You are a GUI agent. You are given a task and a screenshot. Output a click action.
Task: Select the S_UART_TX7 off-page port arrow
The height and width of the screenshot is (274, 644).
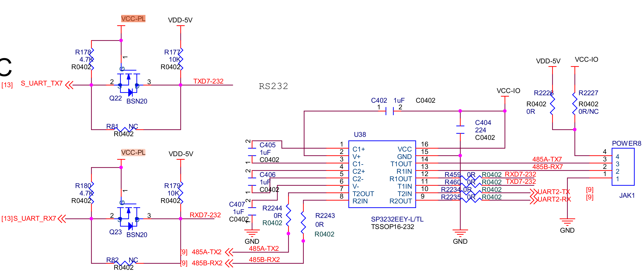pos(69,85)
